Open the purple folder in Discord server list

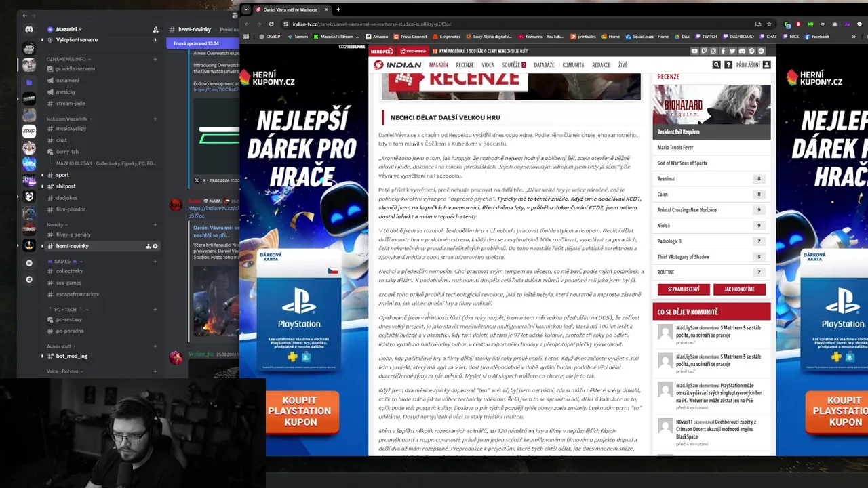tap(28, 82)
